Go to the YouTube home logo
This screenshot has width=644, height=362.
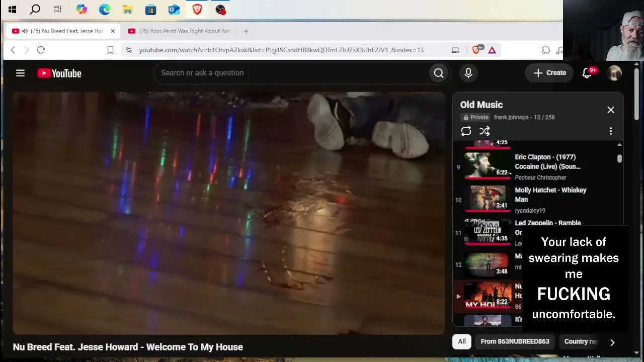(59, 73)
